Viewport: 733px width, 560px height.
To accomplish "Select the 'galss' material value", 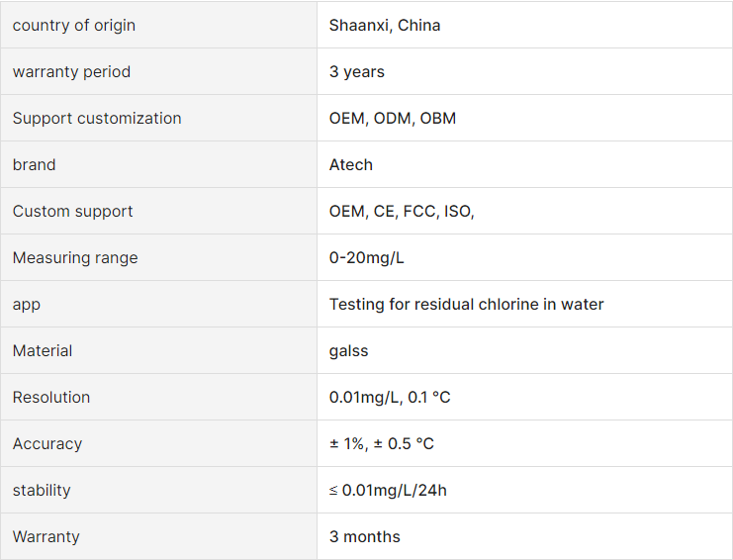I will tap(349, 351).
